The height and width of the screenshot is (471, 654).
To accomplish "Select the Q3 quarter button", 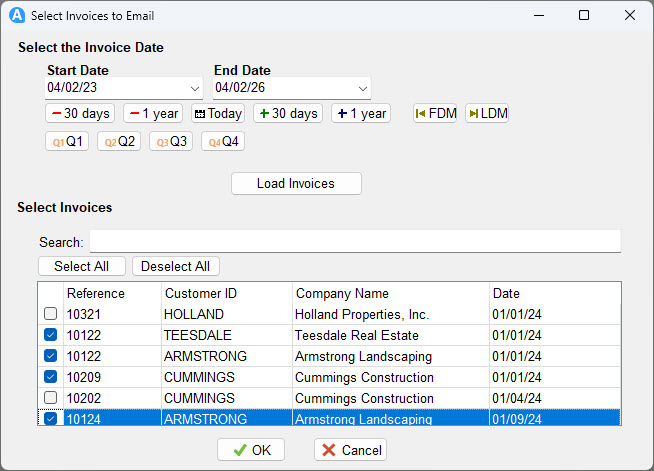I will [x=171, y=142].
